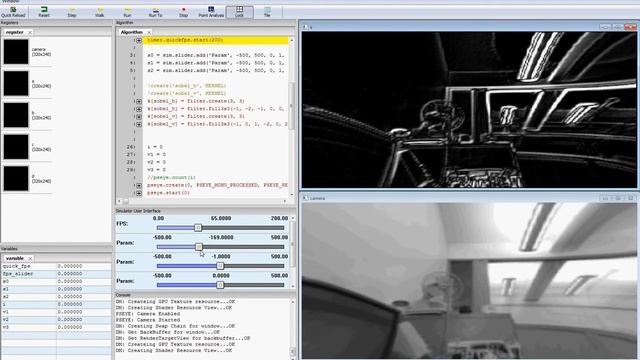Image resolution: width=640 pixels, height=360 pixels.
Task: Select the v2 variable row
Action: [56, 320]
